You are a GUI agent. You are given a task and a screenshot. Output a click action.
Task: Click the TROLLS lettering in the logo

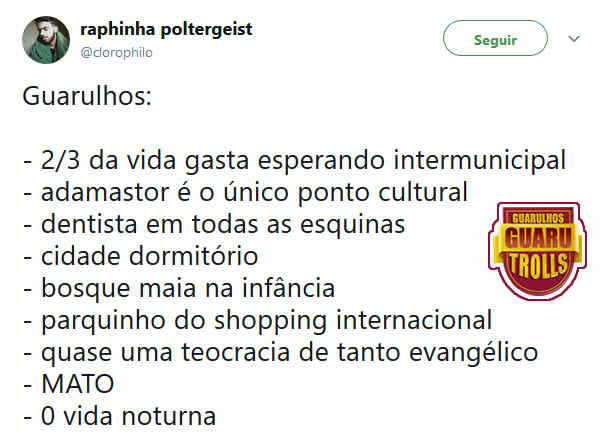point(538,266)
